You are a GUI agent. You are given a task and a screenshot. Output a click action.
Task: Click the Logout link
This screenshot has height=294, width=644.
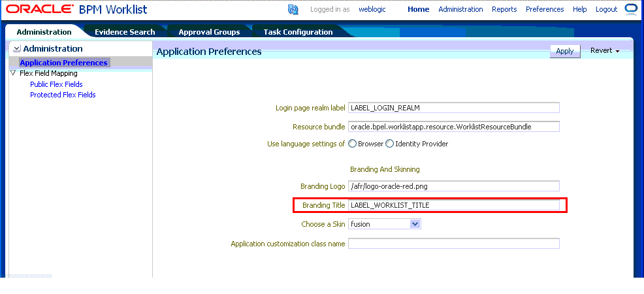click(606, 9)
